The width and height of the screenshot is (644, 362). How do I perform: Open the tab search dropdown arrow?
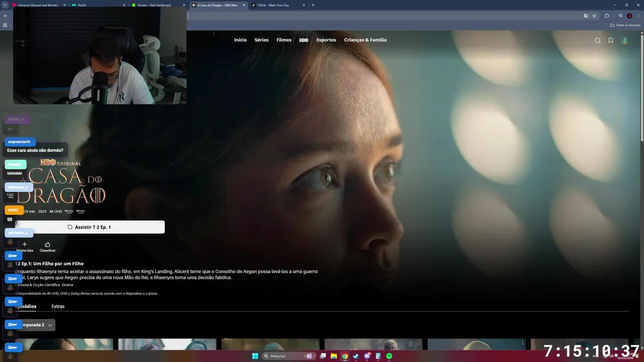pyautogui.click(x=5, y=5)
